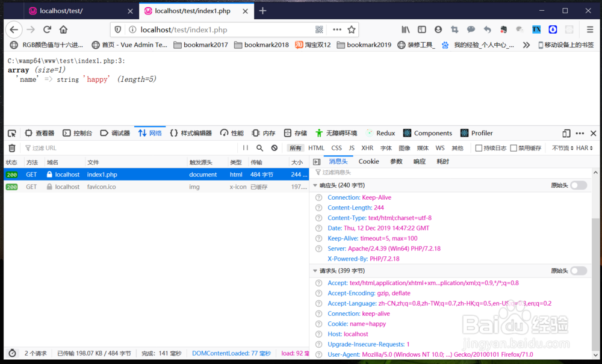Toggle 原始头 raw switch for request headers
The width and height of the screenshot is (602, 364).
579,271
